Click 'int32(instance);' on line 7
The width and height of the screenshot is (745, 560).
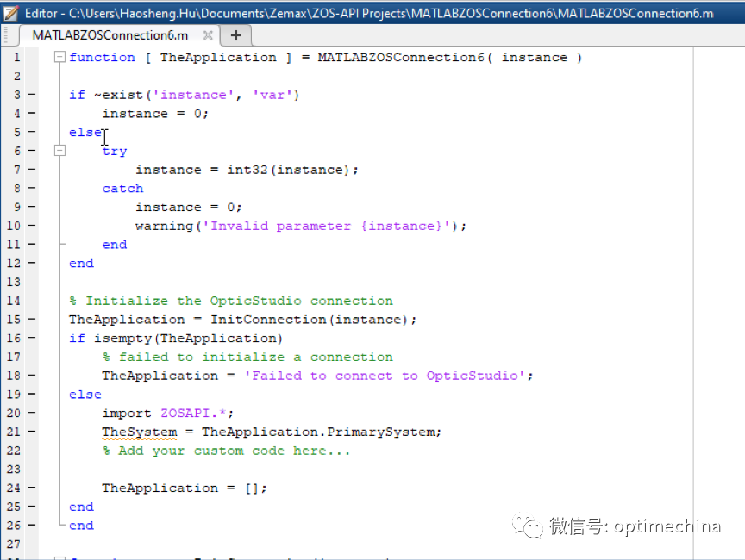pyautogui.click(x=292, y=170)
